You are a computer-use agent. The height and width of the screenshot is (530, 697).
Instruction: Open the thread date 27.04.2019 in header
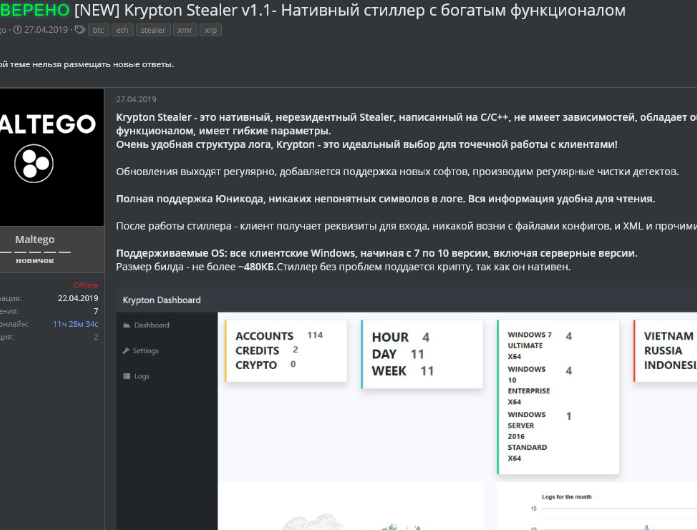(x=46, y=30)
